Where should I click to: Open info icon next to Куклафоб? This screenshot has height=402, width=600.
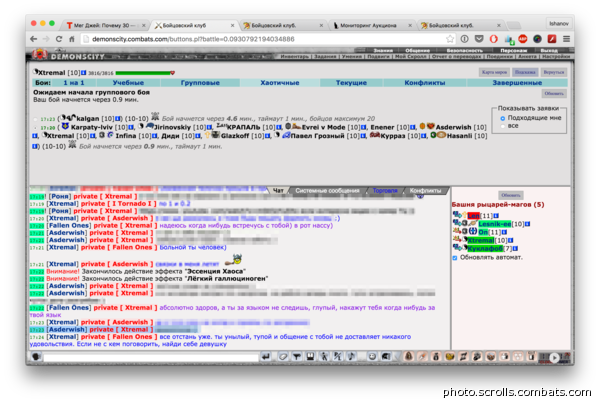coord(515,249)
